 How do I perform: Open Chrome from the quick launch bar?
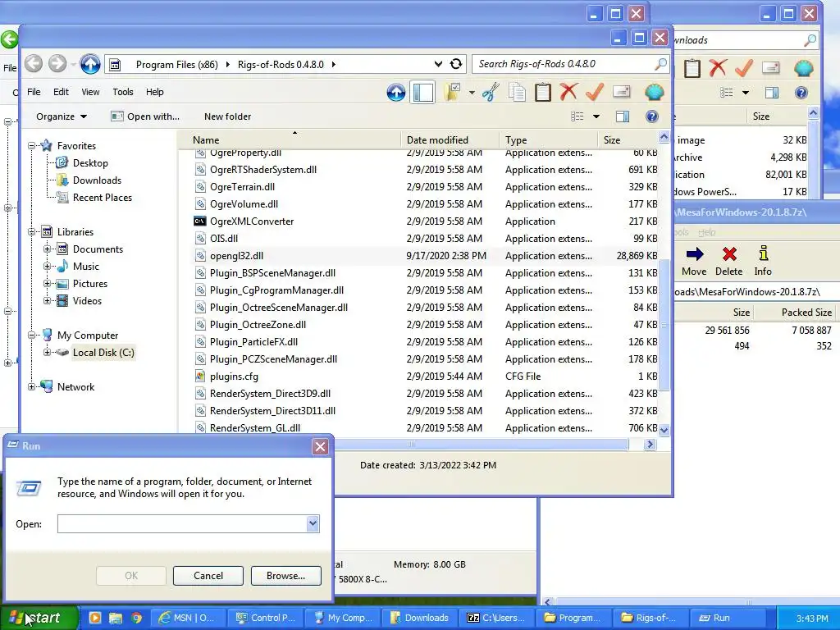137,618
